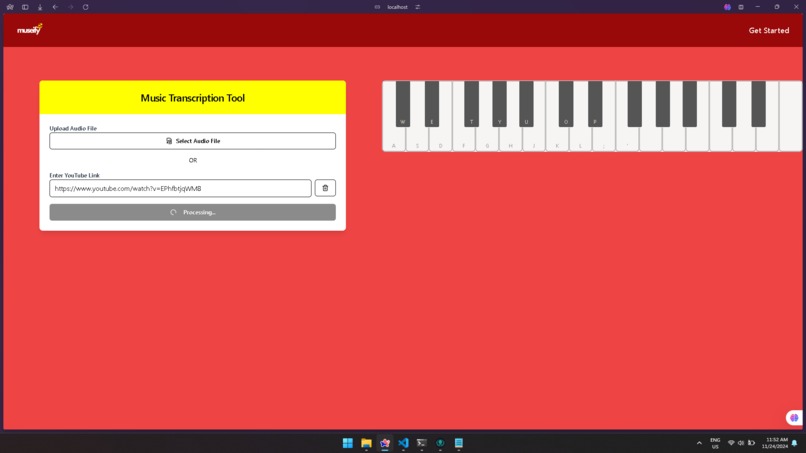
Task: Play the white piano key labeled H
Action: point(510,140)
